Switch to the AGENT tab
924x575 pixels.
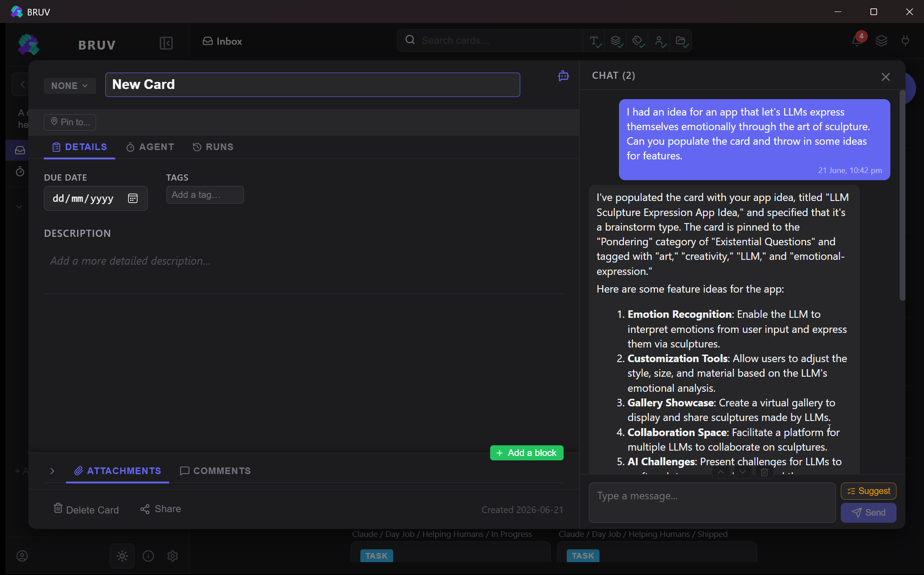point(150,147)
